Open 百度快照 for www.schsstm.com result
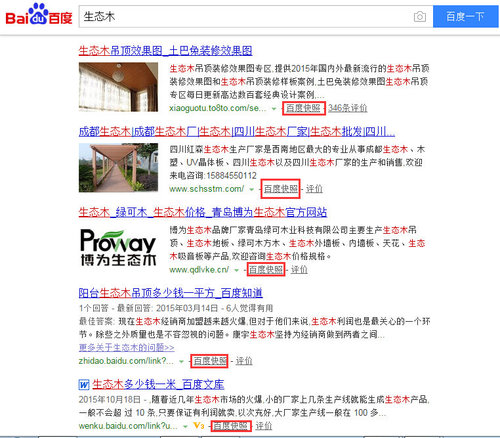 (x=281, y=189)
